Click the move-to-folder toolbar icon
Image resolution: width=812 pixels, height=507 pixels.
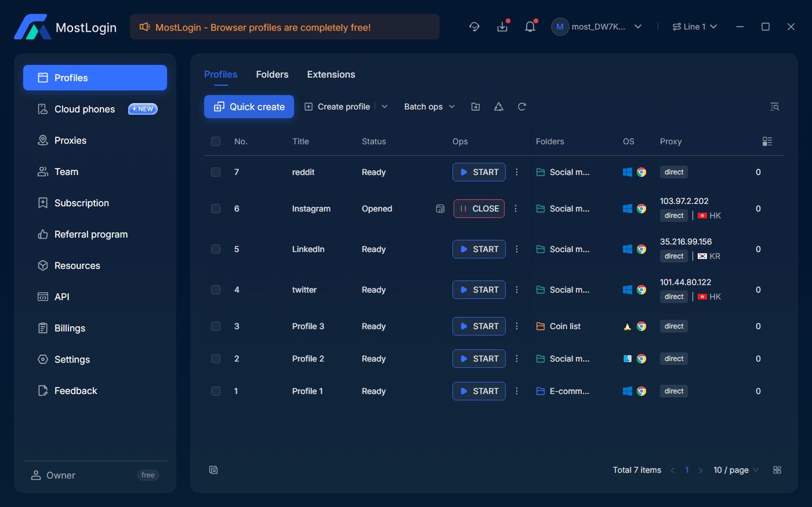476,107
